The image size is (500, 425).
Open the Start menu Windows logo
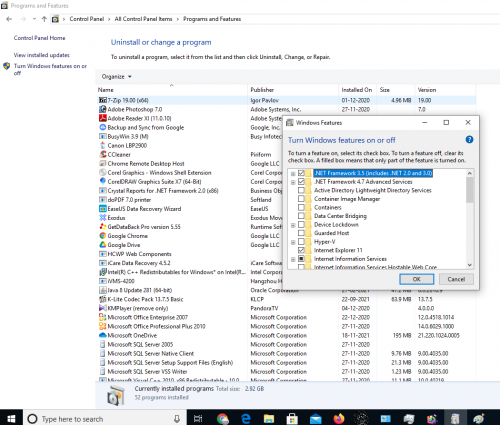coord(11,419)
